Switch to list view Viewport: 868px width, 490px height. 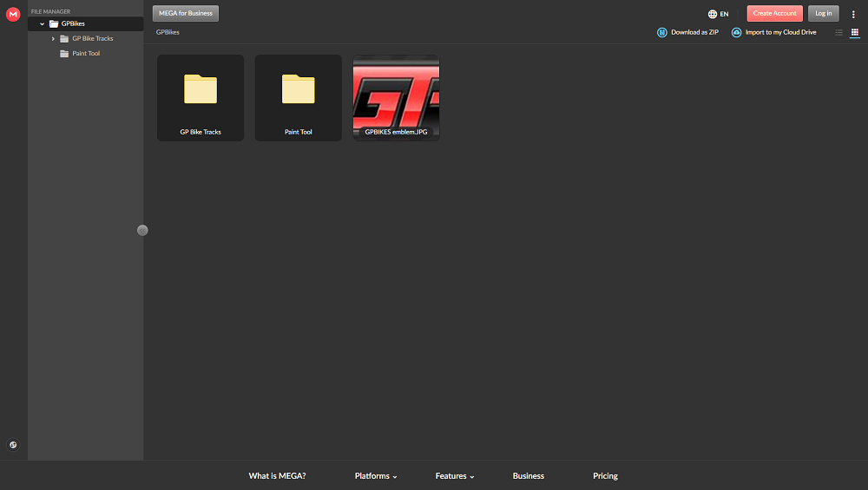(x=839, y=33)
